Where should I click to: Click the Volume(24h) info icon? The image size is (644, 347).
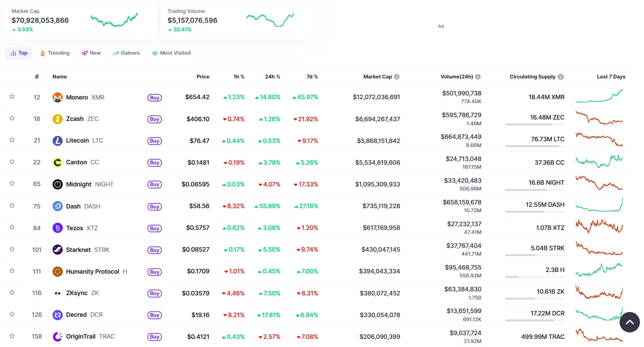pos(477,77)
